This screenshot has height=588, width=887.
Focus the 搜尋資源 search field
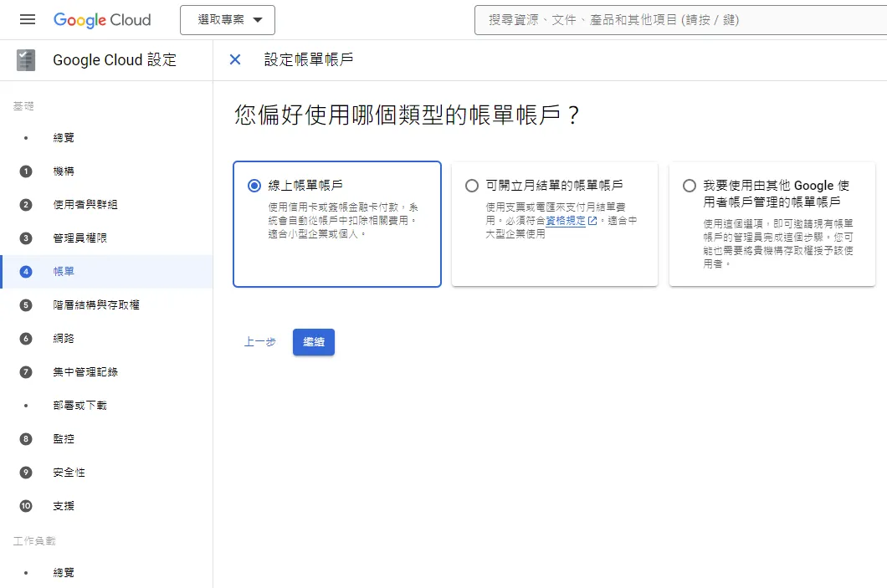(x=680, y=20)
